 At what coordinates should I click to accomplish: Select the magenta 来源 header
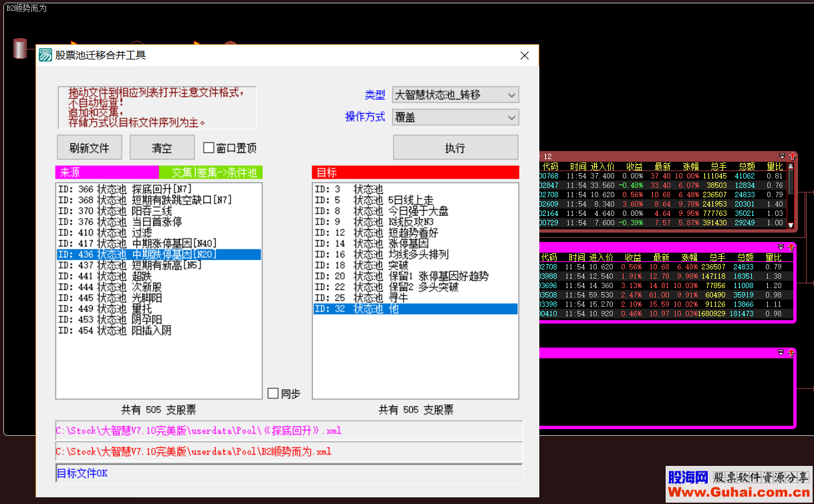point(108,172)
